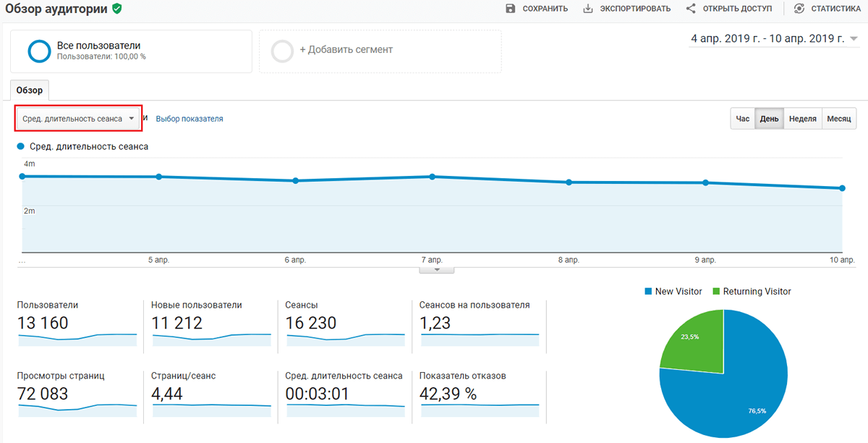Screen dimensions: 868x443
Task: Select the День view tab
Action: pyautogui.click(x=770, y=119)
